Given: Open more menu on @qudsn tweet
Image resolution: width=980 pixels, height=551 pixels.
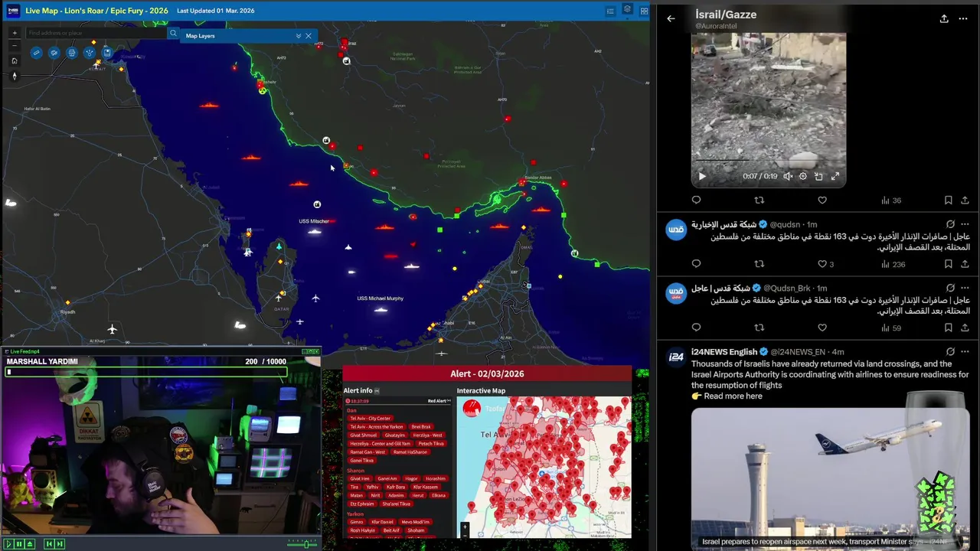Looking at the screenshot, I should tap(965, 224).
